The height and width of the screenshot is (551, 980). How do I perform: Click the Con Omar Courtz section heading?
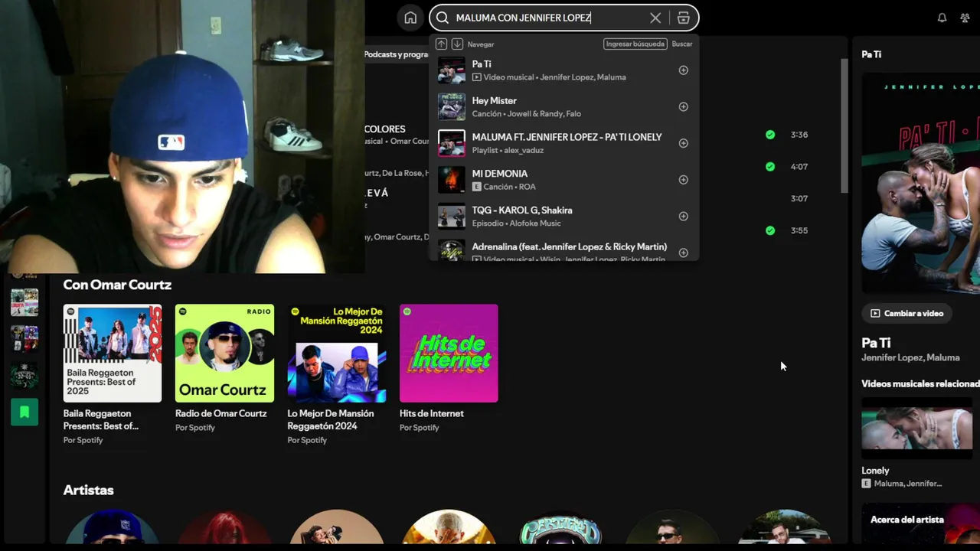click(x=117, y=285)
